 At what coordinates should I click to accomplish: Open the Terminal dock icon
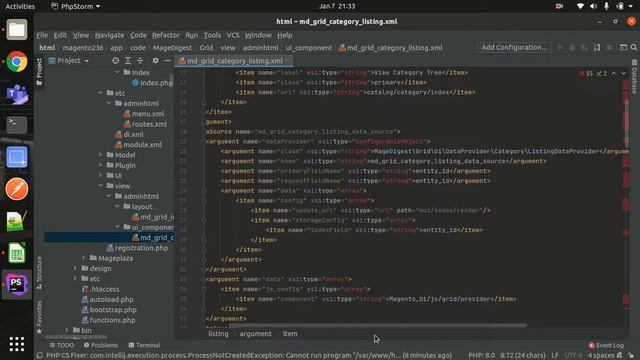coord(17,125)
